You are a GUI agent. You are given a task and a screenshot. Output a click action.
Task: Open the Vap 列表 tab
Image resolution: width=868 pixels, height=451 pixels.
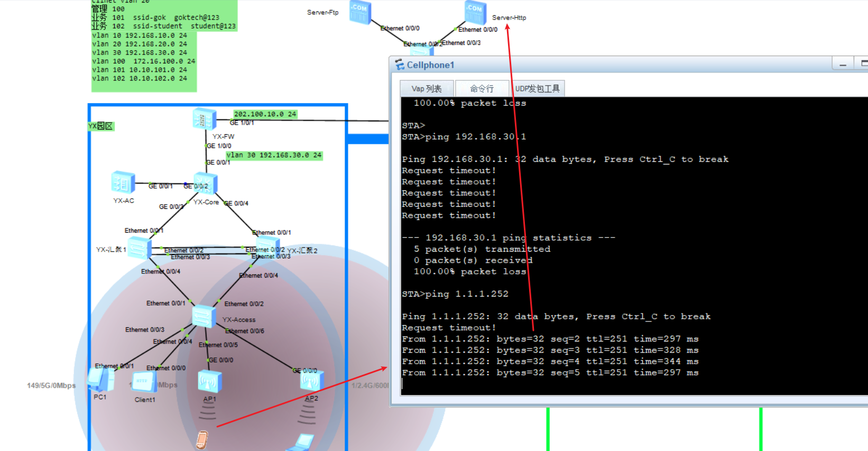pyautogui.click(x=427, y=88)
